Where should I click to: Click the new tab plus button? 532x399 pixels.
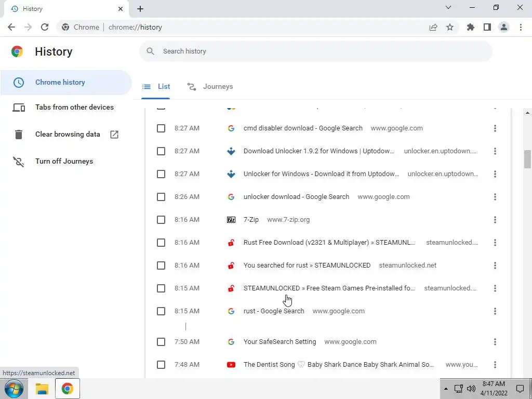click(140, 9)
